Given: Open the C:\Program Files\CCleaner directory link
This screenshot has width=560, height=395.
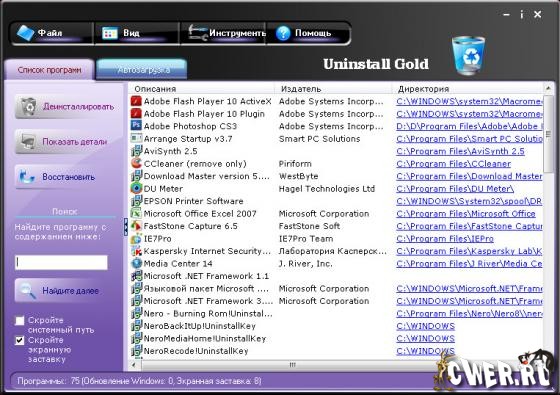Looking at the screenshot, I should (x=454, y=164).
